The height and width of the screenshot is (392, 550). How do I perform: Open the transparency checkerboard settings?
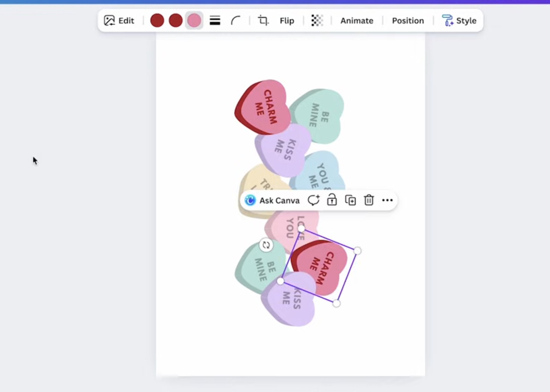(x=317, y=21)
